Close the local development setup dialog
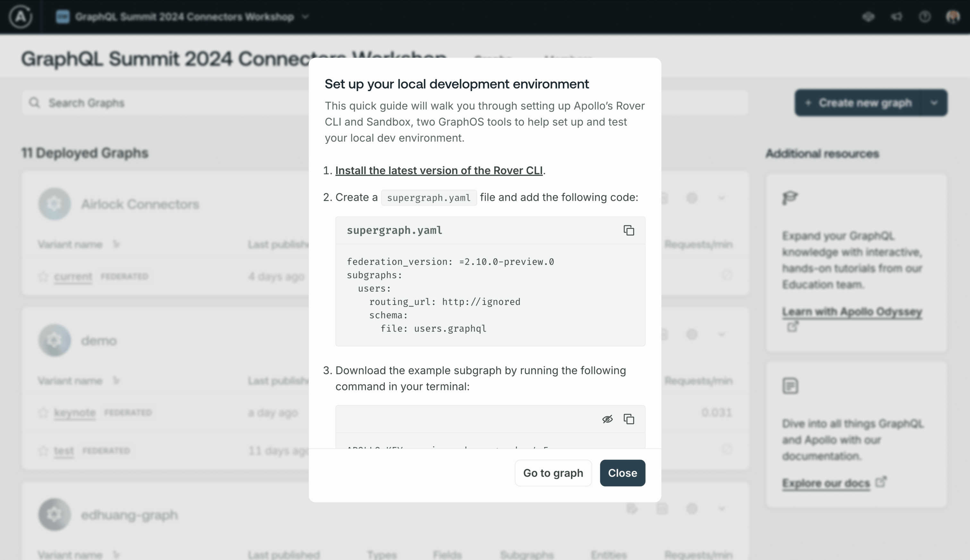 pyautogui.click(x=622, y=473)
